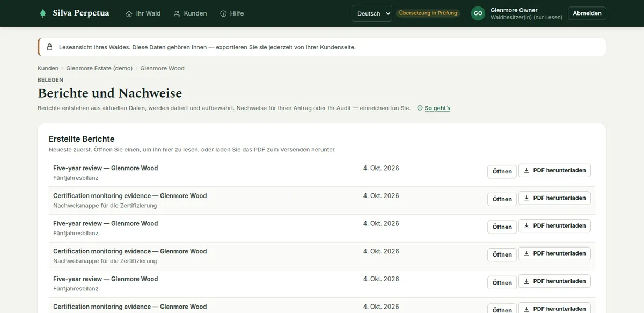Follow the Kunden breadcrumb link

[x=48, y=68]
